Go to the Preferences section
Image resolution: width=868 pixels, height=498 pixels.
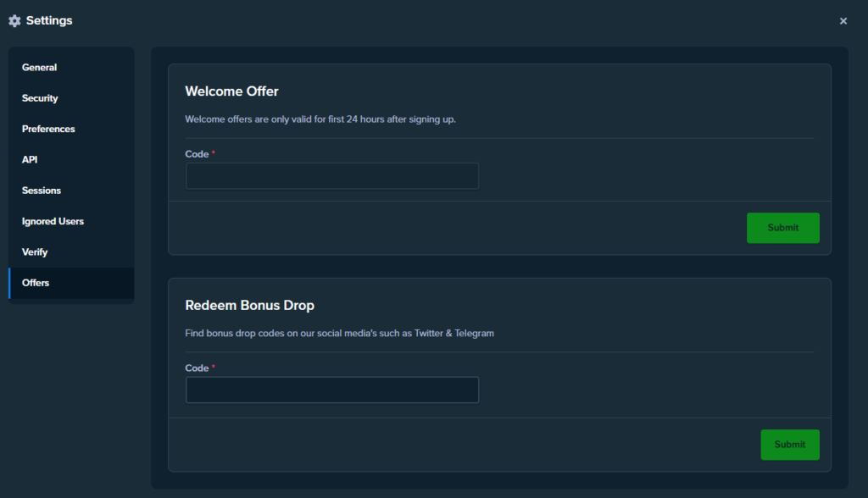tap(48, 129)
